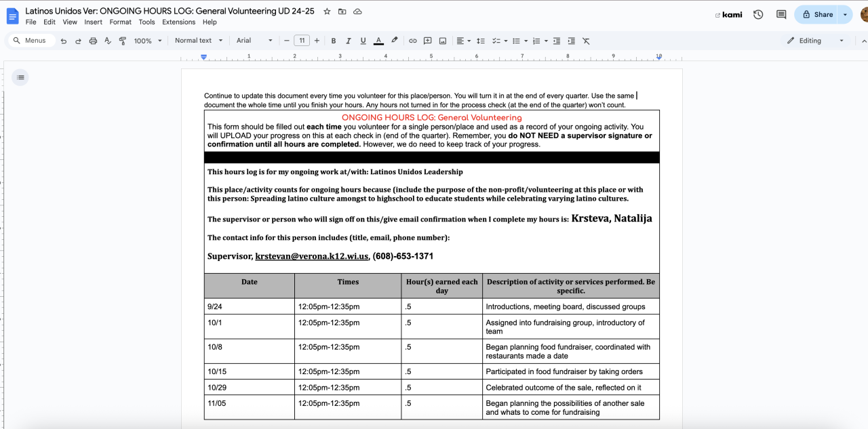The image size is (868, 429).
Task: Click the font size field
Action: (x=302, y=41)
